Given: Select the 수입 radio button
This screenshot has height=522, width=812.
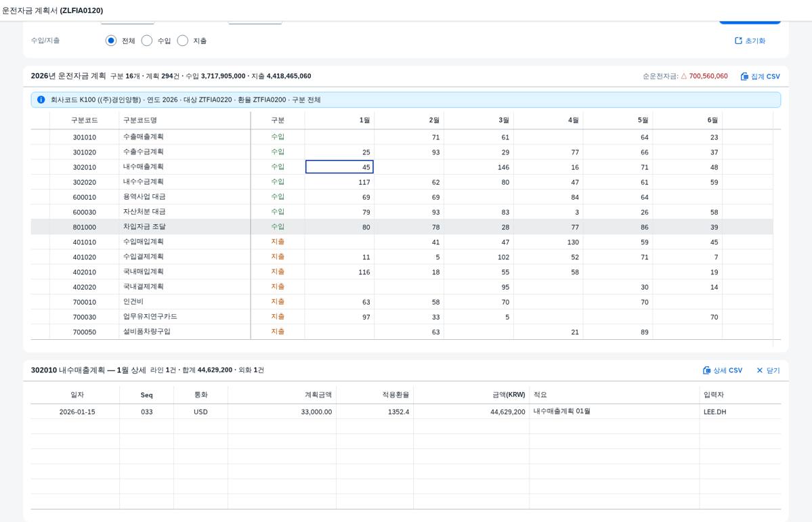Looking at the screenshot, I should (x=147, y=41).
